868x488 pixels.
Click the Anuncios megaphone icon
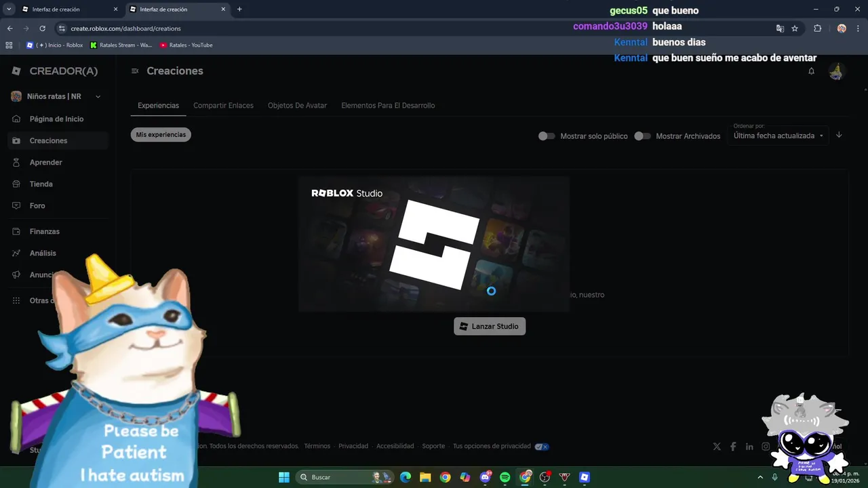[16, 274]
